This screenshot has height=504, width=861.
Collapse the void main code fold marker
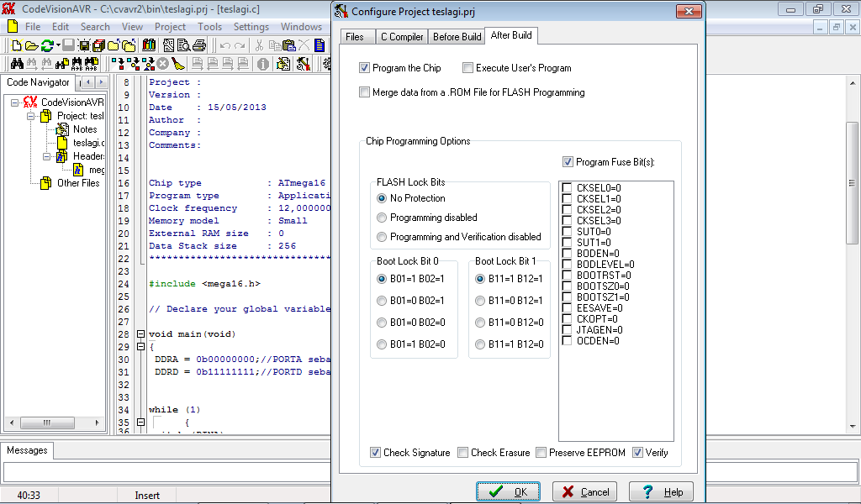[140, 334]
